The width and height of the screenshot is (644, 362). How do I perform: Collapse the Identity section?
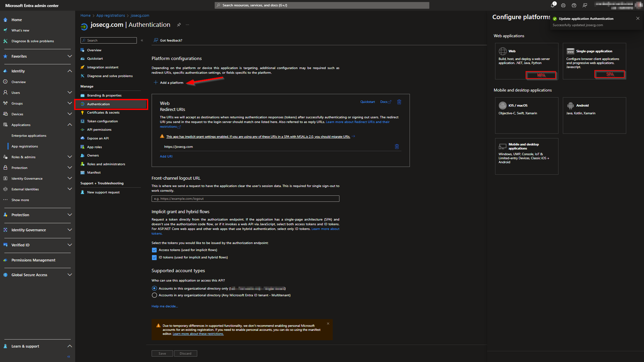(69, 71)
